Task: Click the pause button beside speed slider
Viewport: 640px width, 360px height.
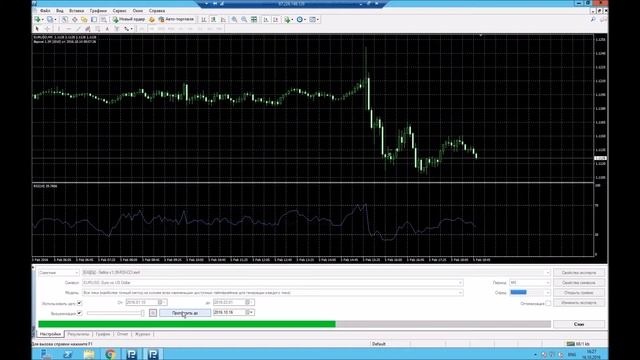Action: pyautogui.click(x=153, y=313)
